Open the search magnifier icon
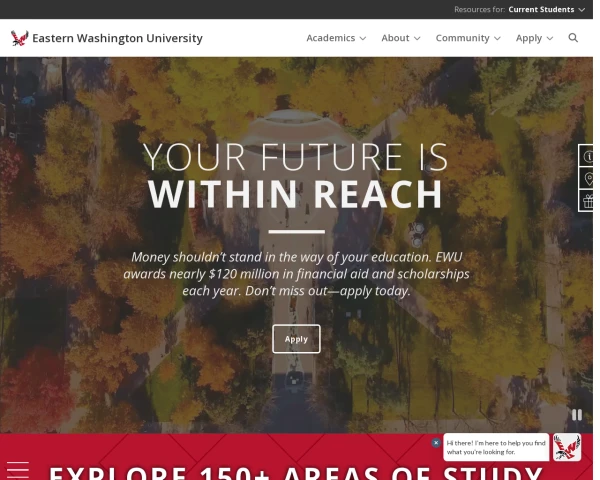Viewport: 600px width, 480px height. (x=573, y=38)
